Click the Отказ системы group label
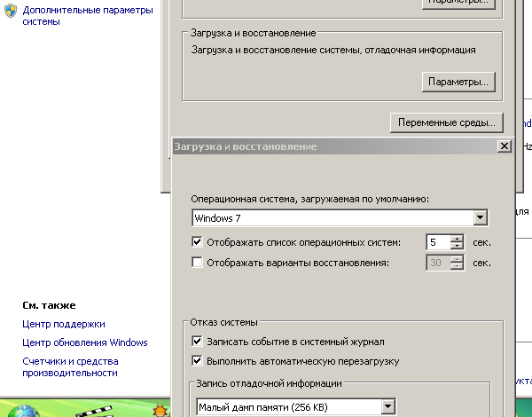 (224, 322)
